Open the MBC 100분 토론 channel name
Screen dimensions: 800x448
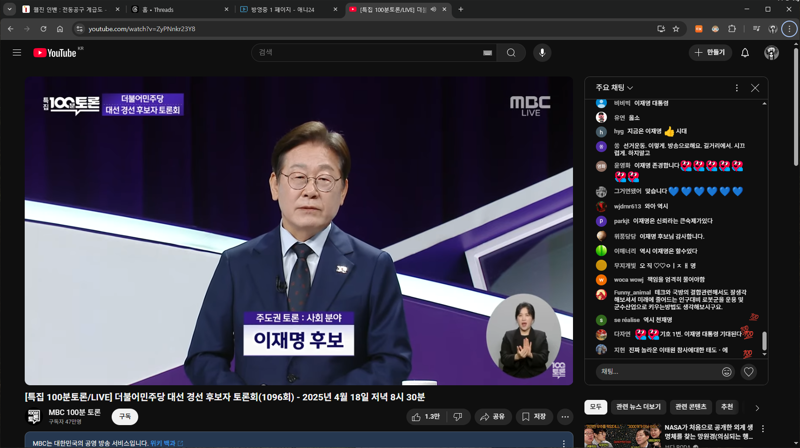[74, 412]
